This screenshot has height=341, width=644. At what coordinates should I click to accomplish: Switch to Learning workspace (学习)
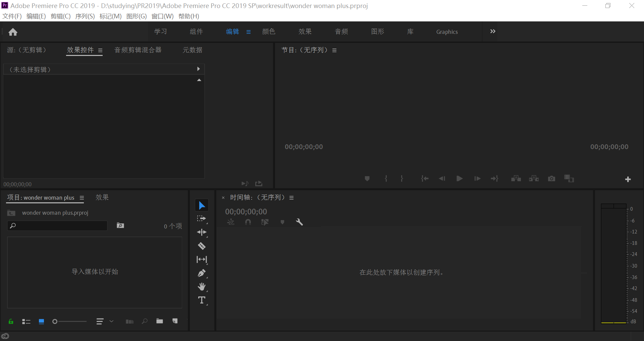[x=160, y=31]
